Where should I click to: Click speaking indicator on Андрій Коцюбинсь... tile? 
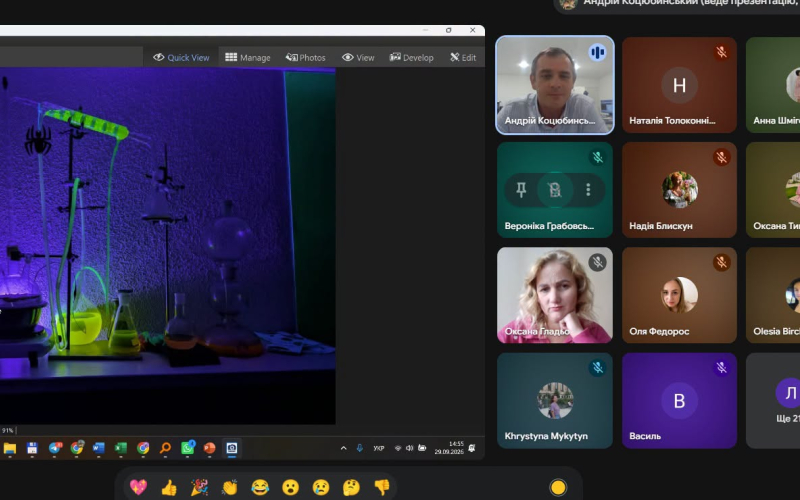tap(597, 52)
